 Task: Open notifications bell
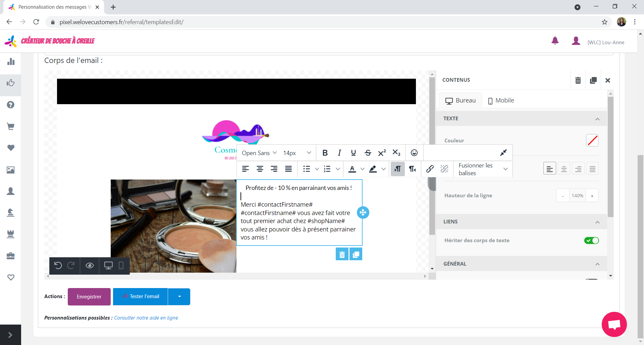coord(555,41)
